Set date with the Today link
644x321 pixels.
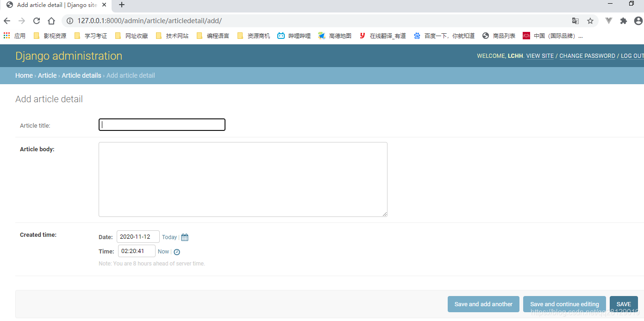point(169,237)
